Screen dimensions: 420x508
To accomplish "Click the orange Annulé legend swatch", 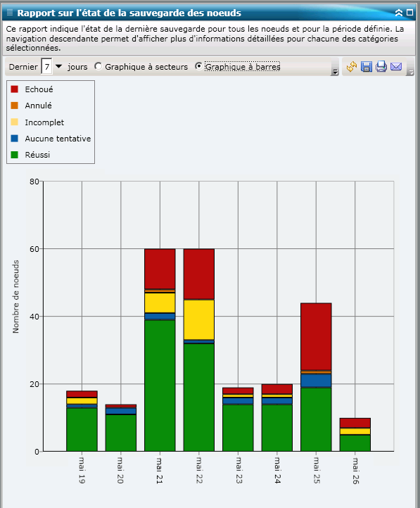I will click(x=14, y=106).
